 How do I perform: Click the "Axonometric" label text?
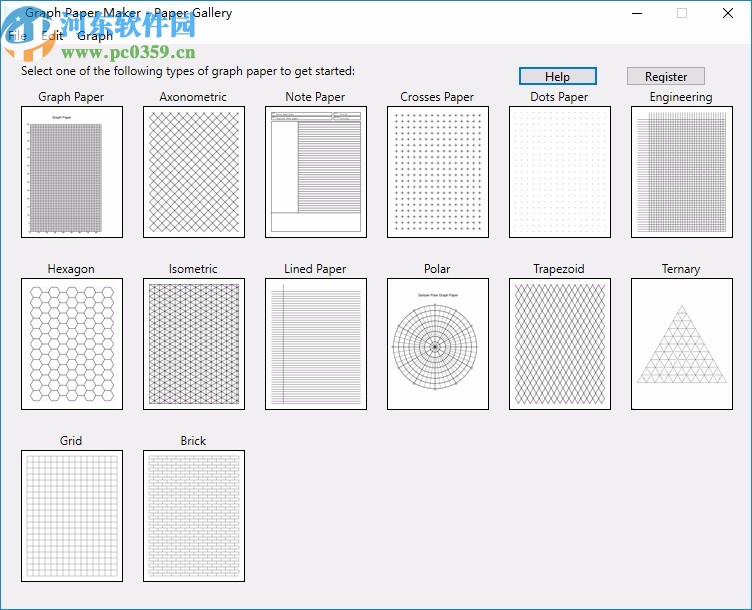[x=193, y=97]
